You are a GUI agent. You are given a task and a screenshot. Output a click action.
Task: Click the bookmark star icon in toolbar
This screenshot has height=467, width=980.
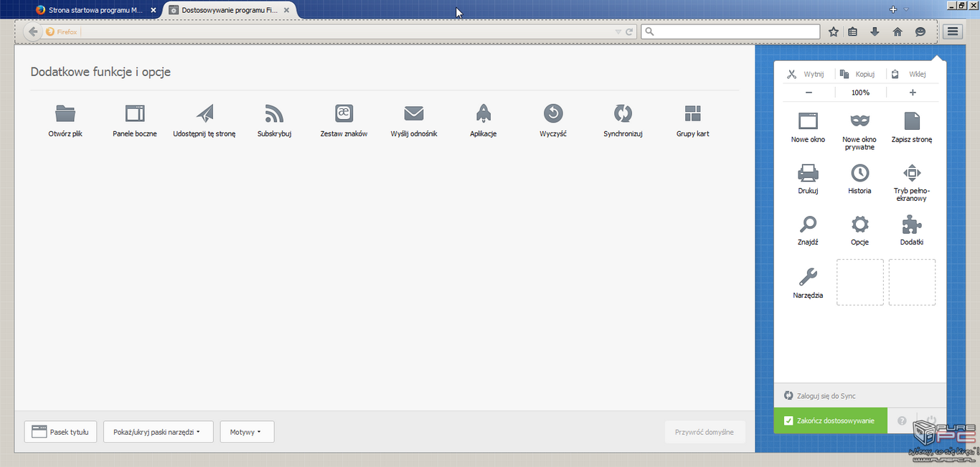click(x=834, y=32)
